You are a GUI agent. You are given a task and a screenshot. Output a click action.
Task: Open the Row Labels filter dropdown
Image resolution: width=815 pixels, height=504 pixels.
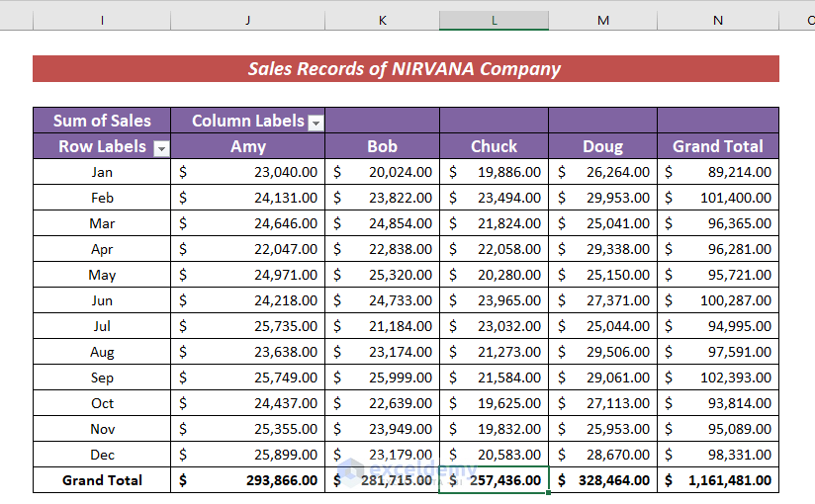pos(160,148)
